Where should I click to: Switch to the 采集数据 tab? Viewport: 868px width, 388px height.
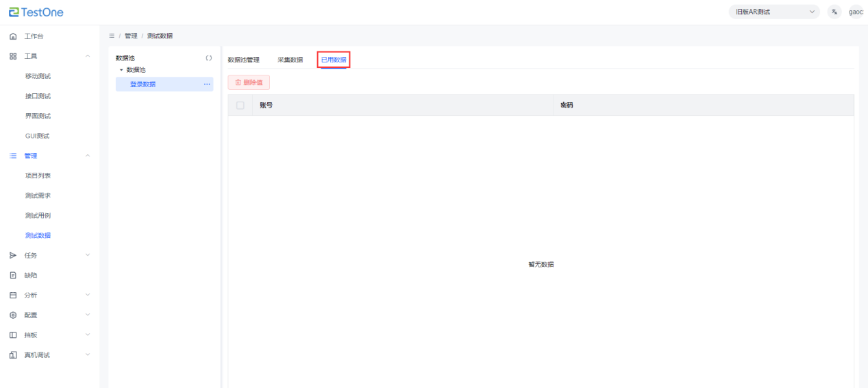point(290,60)
